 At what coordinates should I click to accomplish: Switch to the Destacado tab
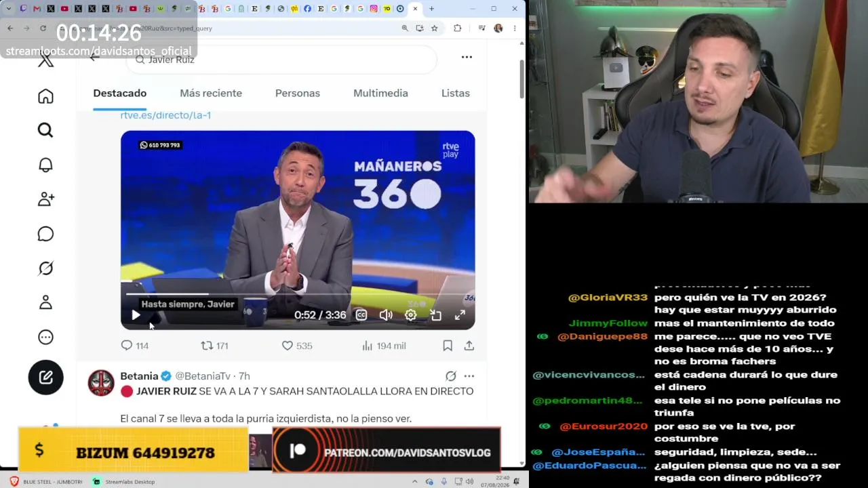[120, 94]
